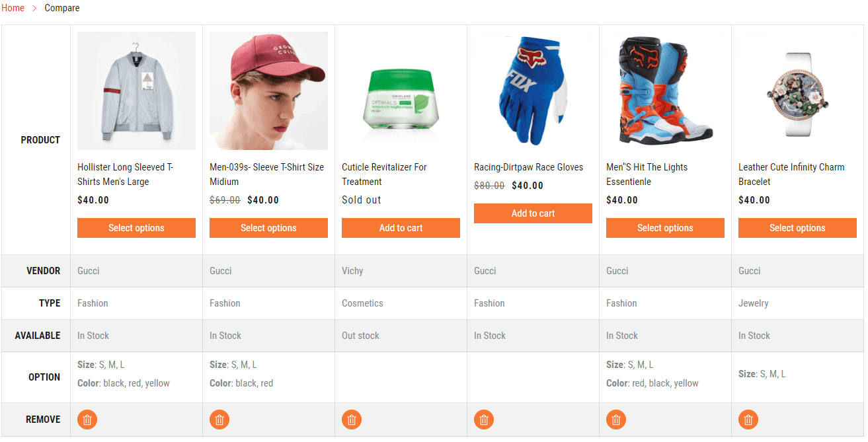Remove Hollister Long Sleeved T-Shirt from comparison
Viewport: 868px width, 442px height.
click(87, 420)
